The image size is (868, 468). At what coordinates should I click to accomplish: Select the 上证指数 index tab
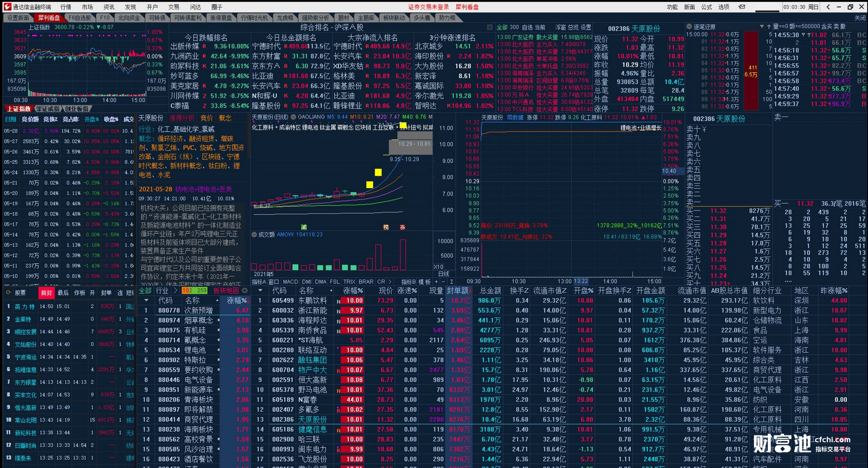coord(18,109)
